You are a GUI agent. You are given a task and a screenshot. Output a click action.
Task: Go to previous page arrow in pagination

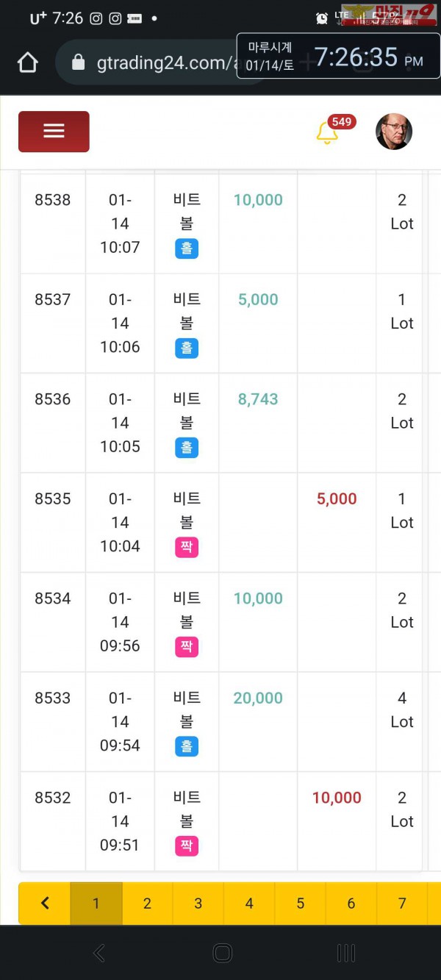[x=45, y=904]
